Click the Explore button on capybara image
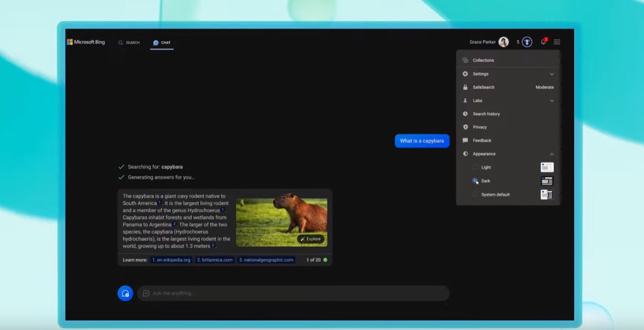The width and height of the screenshot is (644, 330). pos(311,239)
